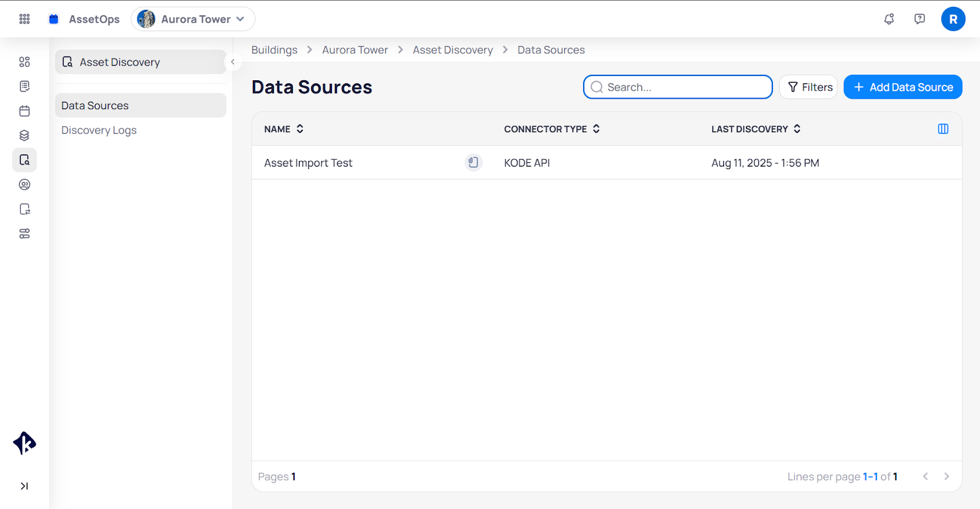Open the help chat icon
This screenshot has width=980, height=509.
pyautogui.click(x=919, y=19)
